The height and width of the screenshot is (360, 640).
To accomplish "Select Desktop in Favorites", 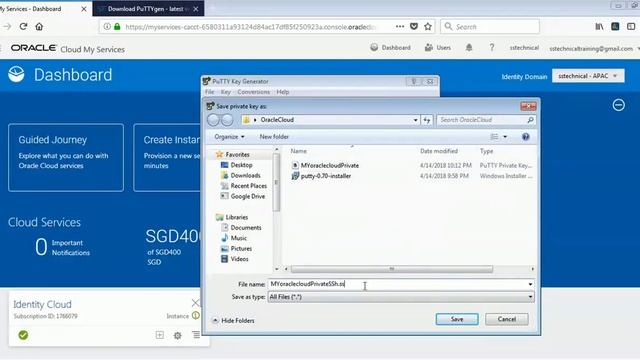I will 237,165.
